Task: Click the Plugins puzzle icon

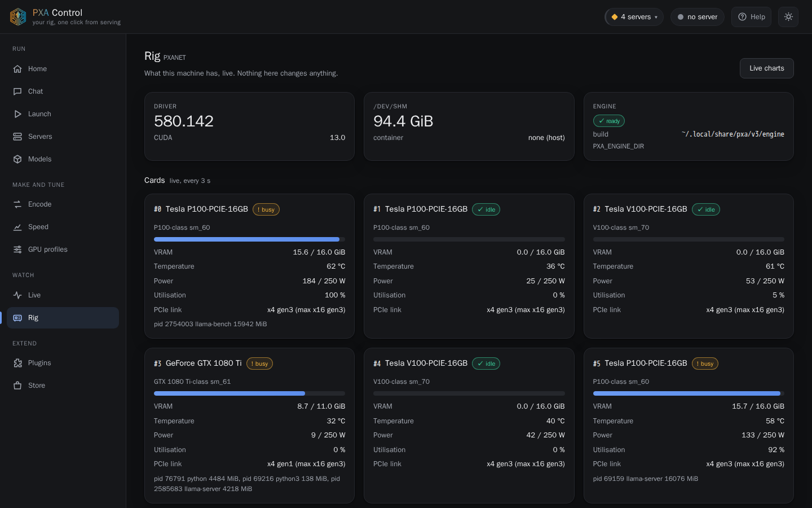Action: [x=17, y=363]
